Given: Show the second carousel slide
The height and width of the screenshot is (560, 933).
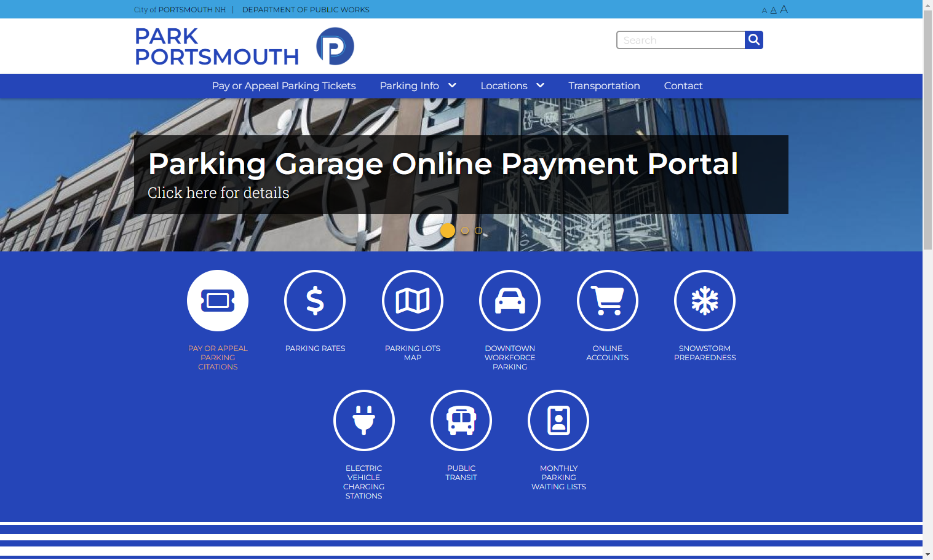Looking at the screenshot, I should pyautogui.click(x=465, y=231).
